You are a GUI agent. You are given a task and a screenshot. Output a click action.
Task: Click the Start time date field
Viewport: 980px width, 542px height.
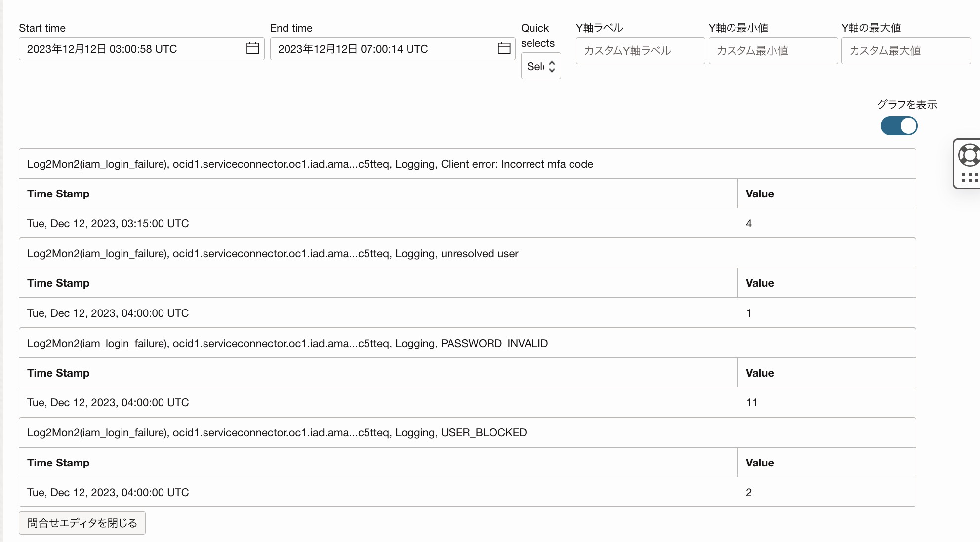click(x=131, y=49)
